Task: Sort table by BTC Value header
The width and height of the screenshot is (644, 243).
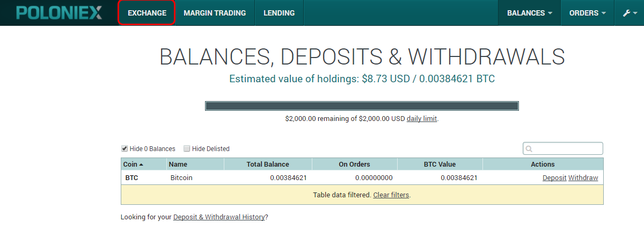Action: (440, 165)
